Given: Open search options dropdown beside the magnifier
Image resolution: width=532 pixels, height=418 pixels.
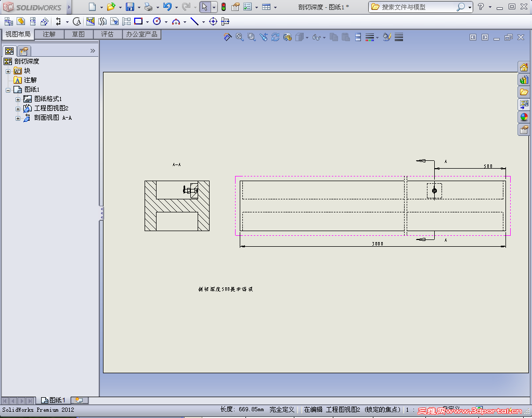Looking at the screenshot, I should point(470,7).
